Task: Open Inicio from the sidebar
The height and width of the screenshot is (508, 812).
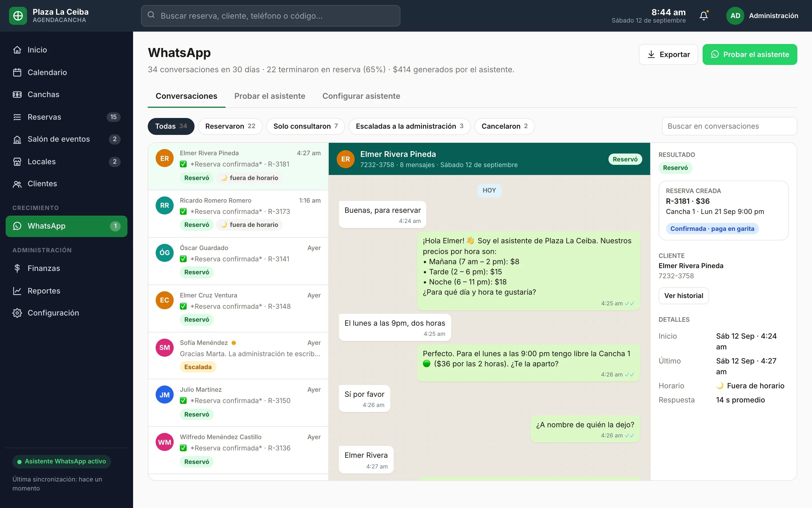Action: click(67, 50)
